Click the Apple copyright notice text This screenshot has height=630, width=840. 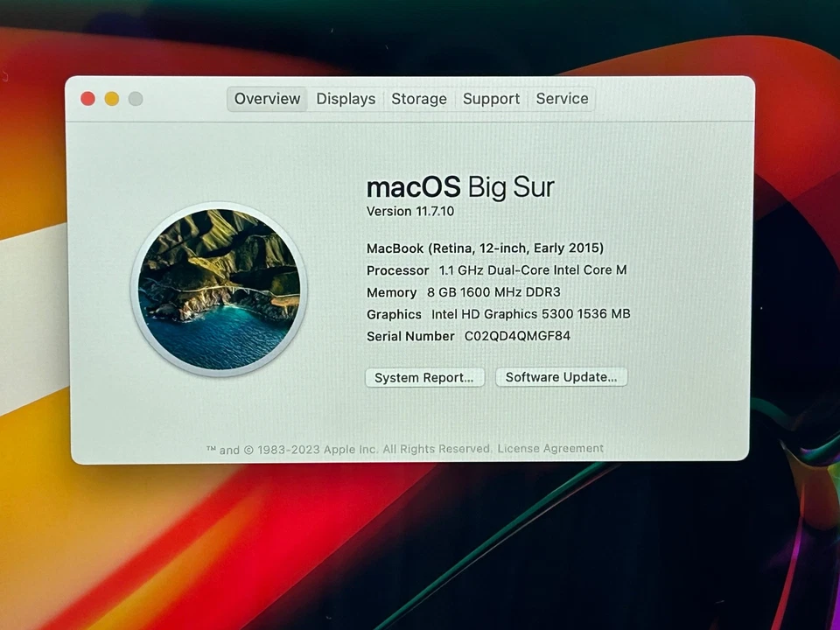[x=350, y=448]
